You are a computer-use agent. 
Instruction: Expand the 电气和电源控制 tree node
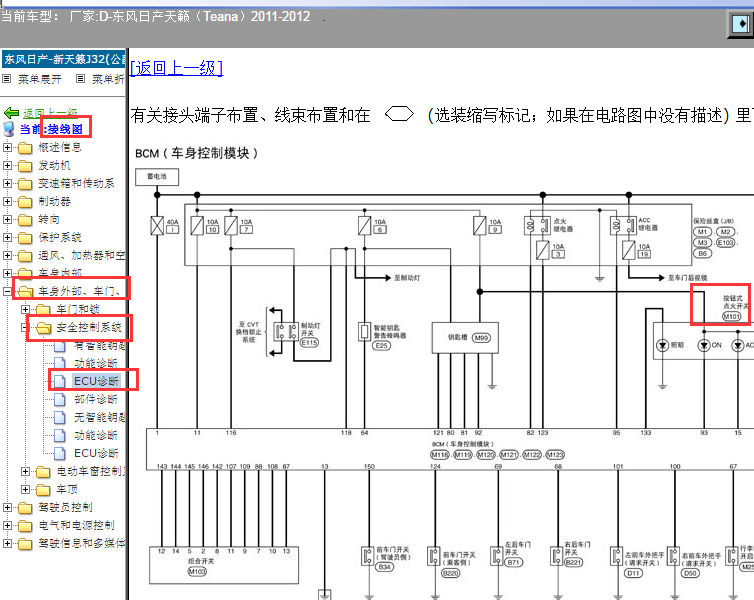click(x=7, y=525)
